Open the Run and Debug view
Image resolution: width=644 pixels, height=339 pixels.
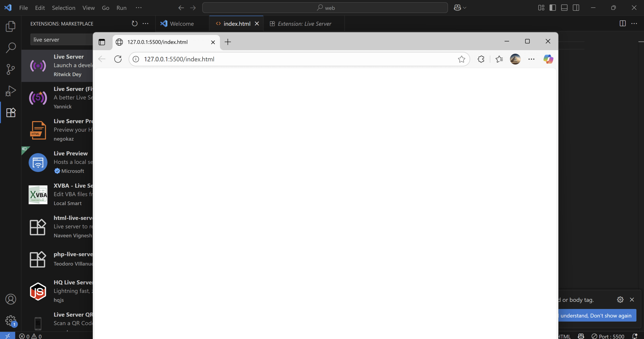[x=11, y=91]
